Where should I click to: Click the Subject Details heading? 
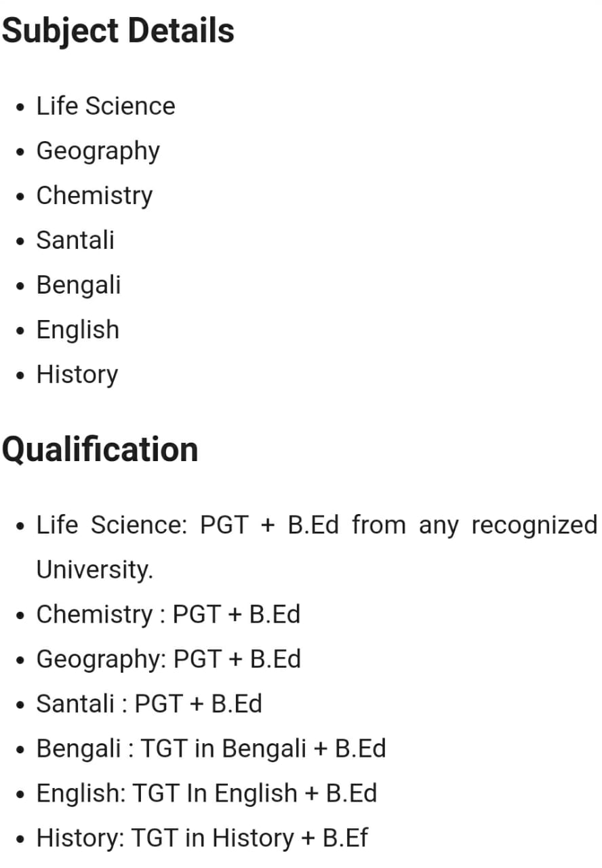click(118, 32)
